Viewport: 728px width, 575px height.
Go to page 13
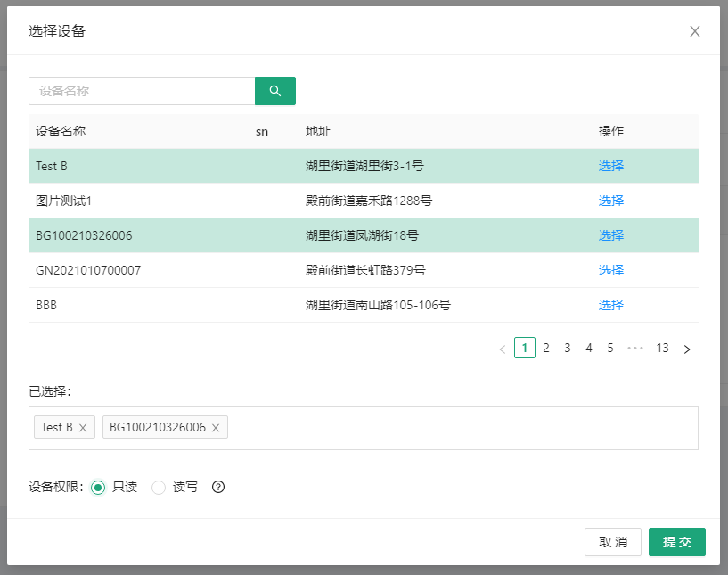[x=662, y=349]
